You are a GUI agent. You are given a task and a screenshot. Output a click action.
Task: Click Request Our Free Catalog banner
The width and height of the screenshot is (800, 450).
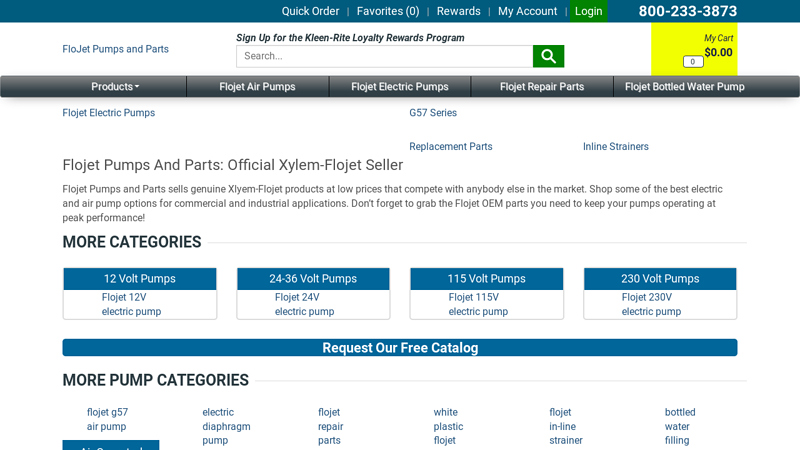coord(400,347)
